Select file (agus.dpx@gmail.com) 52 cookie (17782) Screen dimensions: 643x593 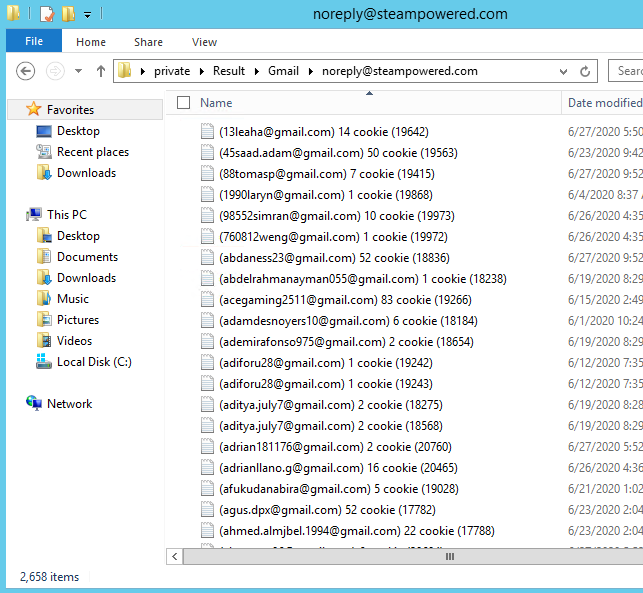(x=327, y=510)
